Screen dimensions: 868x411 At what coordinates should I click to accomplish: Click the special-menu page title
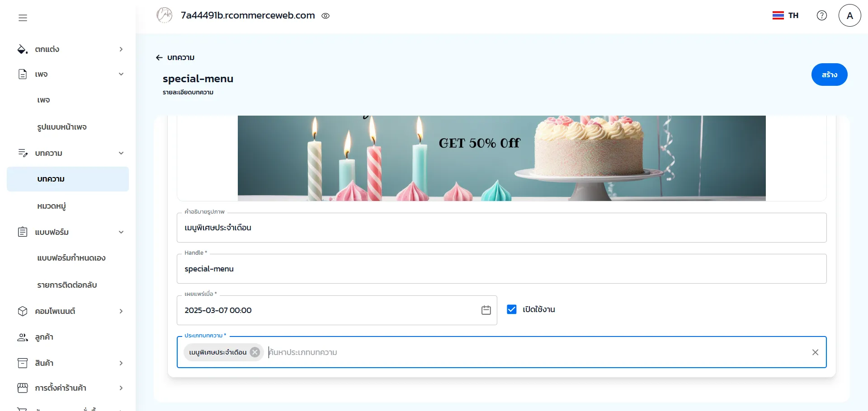[198, 79]
